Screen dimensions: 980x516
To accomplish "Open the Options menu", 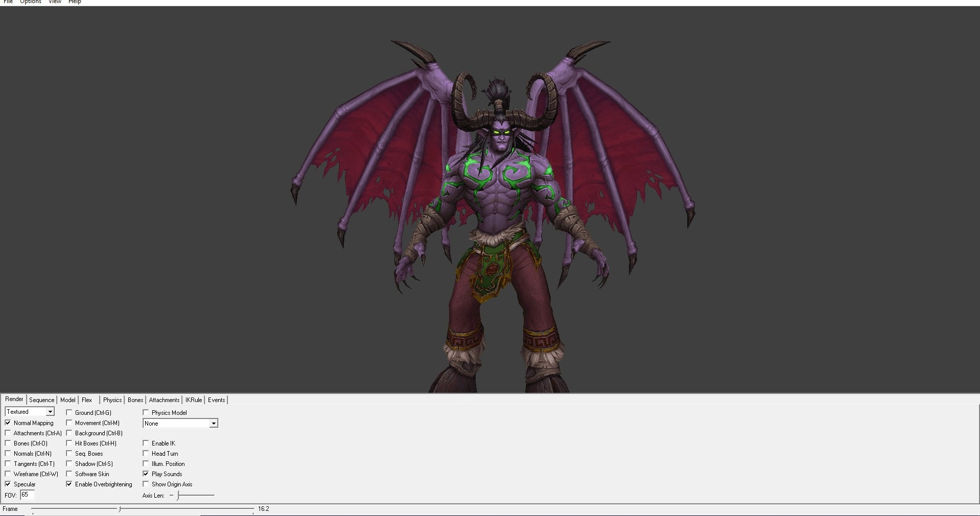I will click(31, 2).
